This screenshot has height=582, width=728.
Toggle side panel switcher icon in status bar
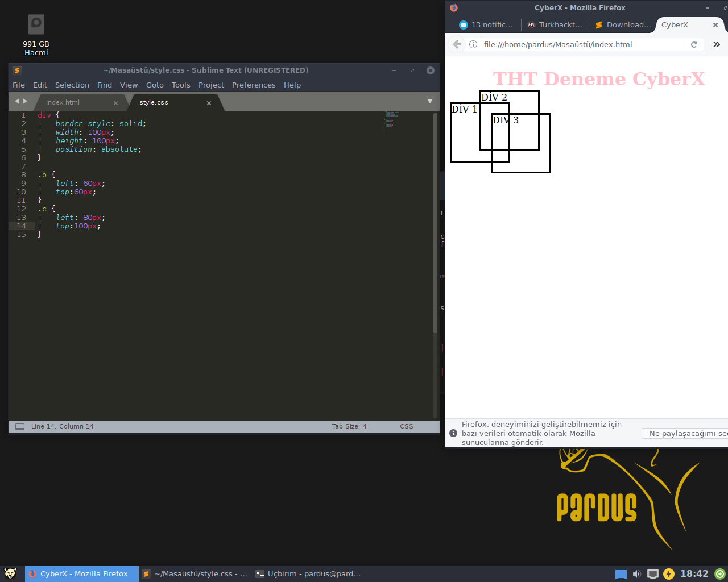pos(20,426)
